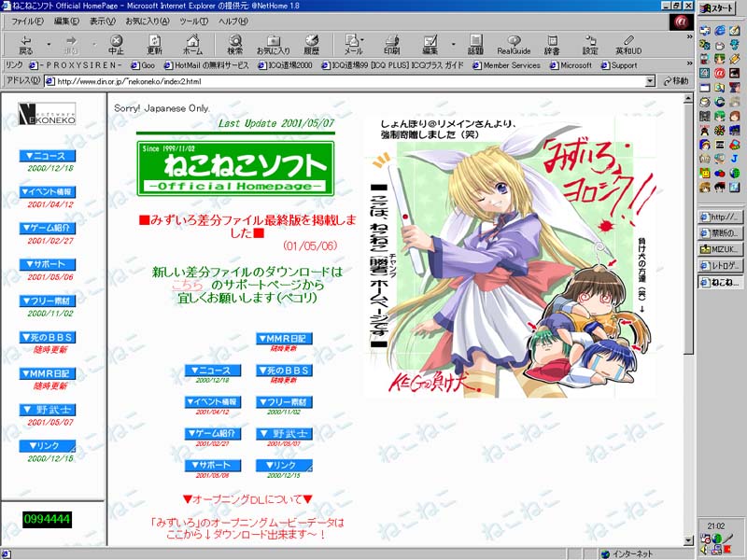The image size is (747, 560).
Task: Open the Goo link in links bar
Action: [143, 65]
